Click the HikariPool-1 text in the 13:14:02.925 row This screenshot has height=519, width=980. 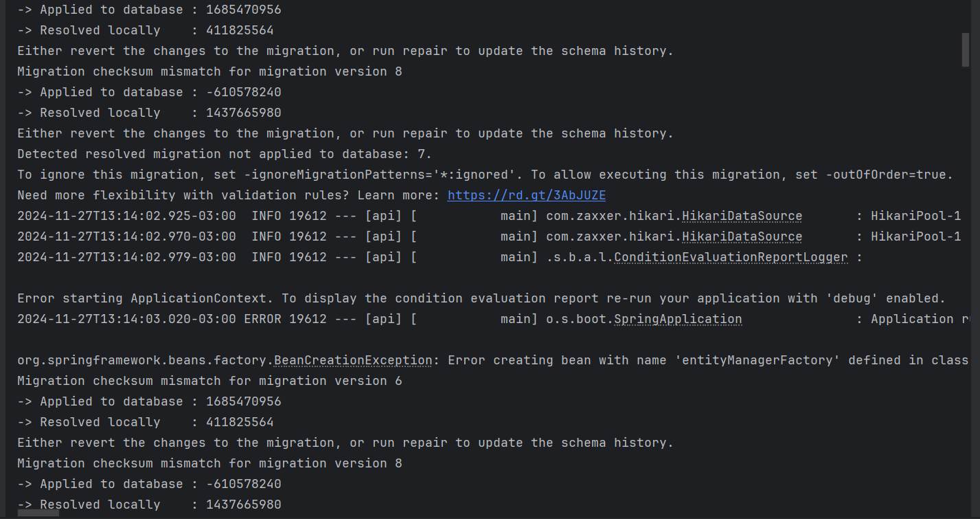point(915,216)
